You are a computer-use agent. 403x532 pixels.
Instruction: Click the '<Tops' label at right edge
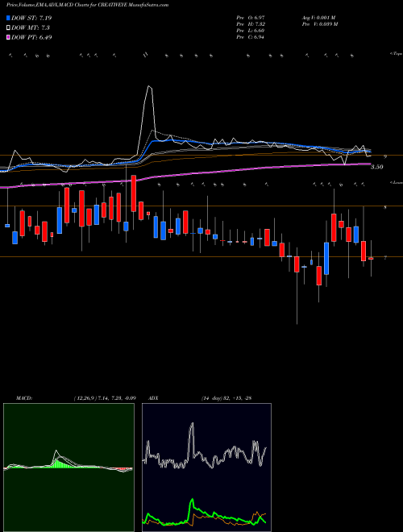(396, 54)
